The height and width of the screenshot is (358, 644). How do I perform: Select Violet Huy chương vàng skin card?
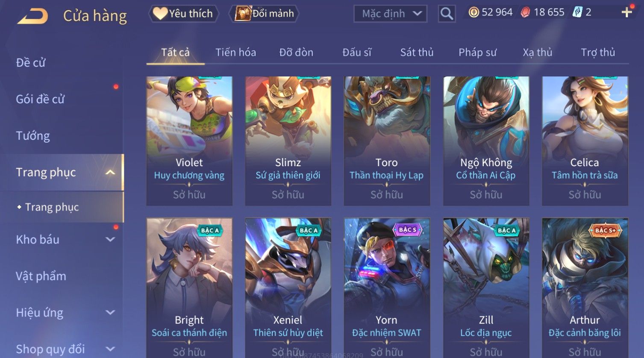click(189, 141)
